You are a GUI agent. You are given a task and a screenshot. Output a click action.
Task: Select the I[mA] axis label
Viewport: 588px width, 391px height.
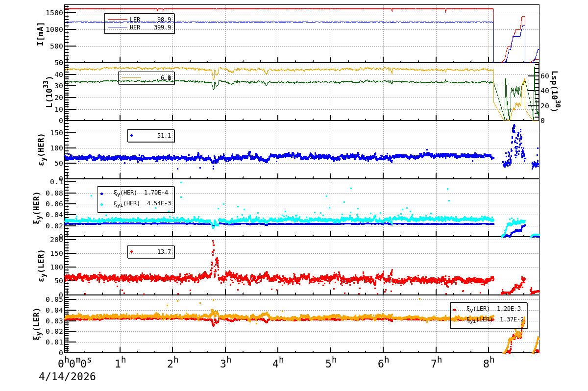tap(41, 34)
